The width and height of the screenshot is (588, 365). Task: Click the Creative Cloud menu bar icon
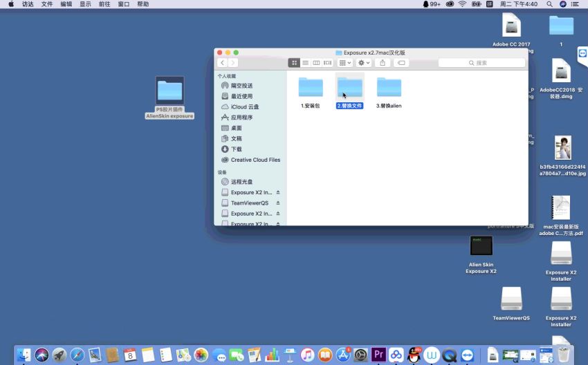pos(450,4)
